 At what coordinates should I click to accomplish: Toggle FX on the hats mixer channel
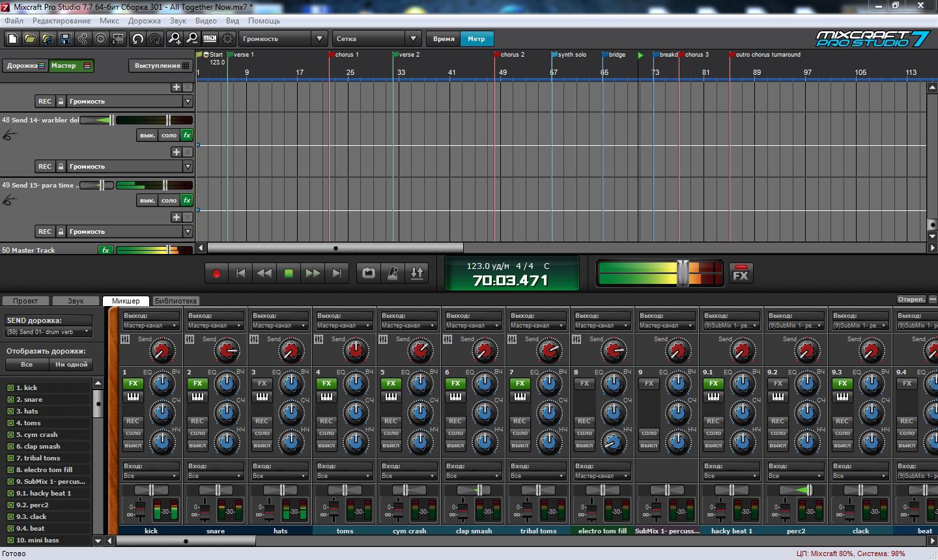pos(262,384)
